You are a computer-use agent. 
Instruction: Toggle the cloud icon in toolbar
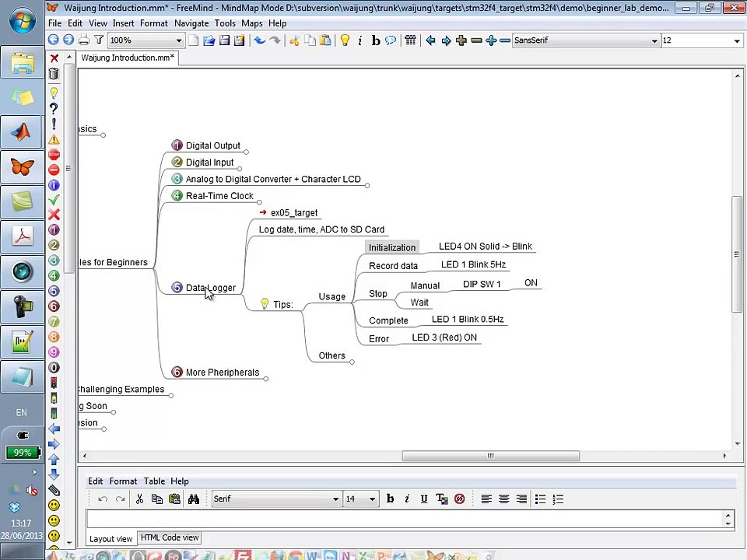(x=391, y=40)
